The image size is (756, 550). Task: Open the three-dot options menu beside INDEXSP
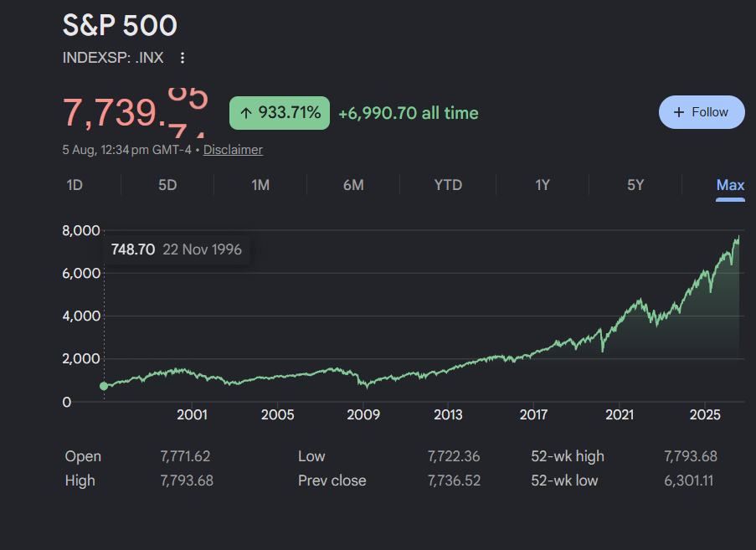[183, 58]
